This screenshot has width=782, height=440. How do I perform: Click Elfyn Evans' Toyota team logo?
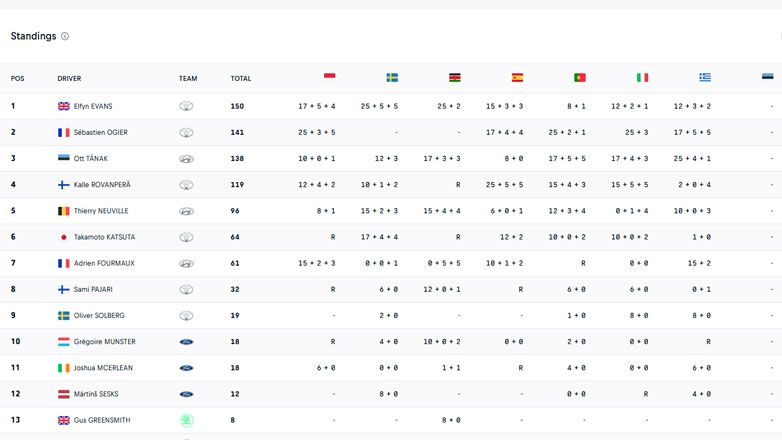pyautogui.click(x=186, y=106)
